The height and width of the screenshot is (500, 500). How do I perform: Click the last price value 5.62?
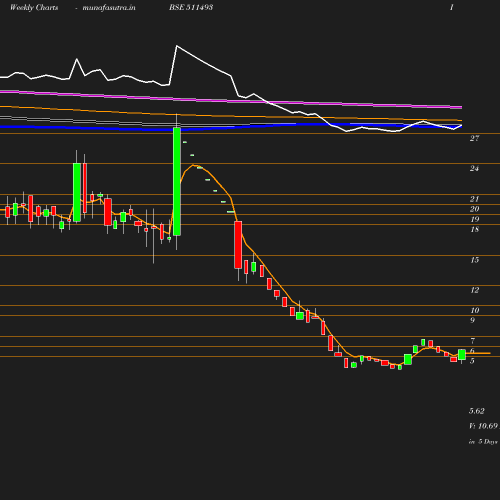click(476, 411)
